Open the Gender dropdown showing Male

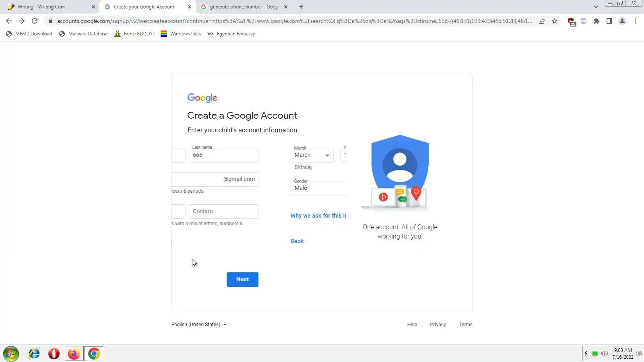point(318,188)
